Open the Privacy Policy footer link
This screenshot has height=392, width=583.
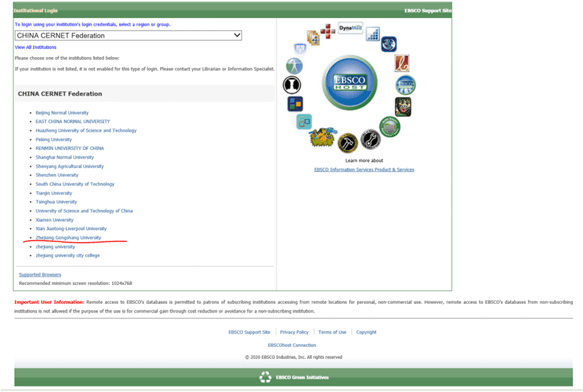point(294,332)
